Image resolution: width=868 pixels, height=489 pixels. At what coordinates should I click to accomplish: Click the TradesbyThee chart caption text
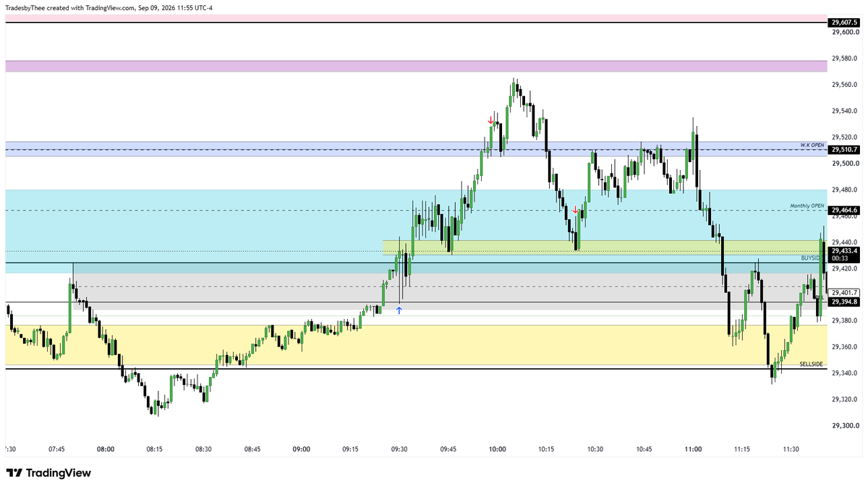[x=110, y=7]
